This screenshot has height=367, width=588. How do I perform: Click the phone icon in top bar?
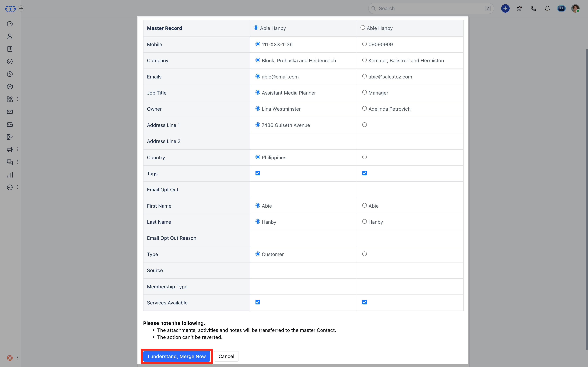tap(533, 9)
